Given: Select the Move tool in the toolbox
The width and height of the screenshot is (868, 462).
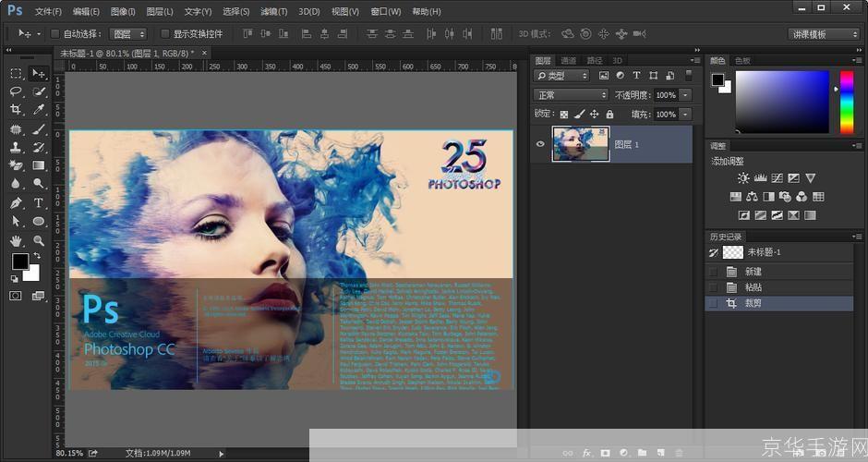Looking at the screenshot, I should click(39, 73).
